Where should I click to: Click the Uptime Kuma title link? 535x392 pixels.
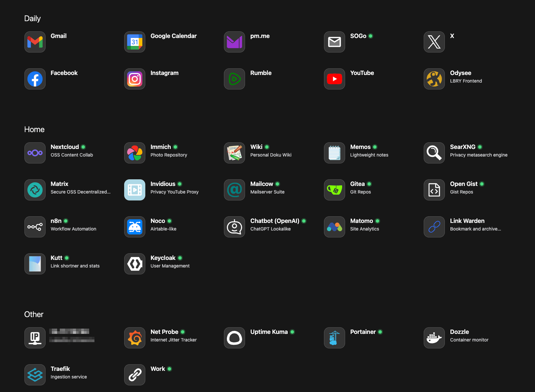(x=269, y=332)
